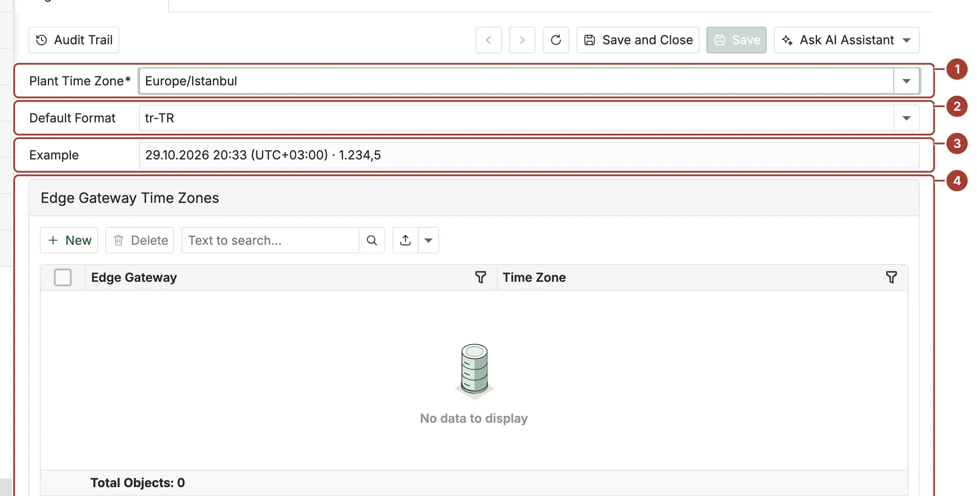Click the Total Objects: 0 footer
The image size is (980, 496).
point(138,483)
